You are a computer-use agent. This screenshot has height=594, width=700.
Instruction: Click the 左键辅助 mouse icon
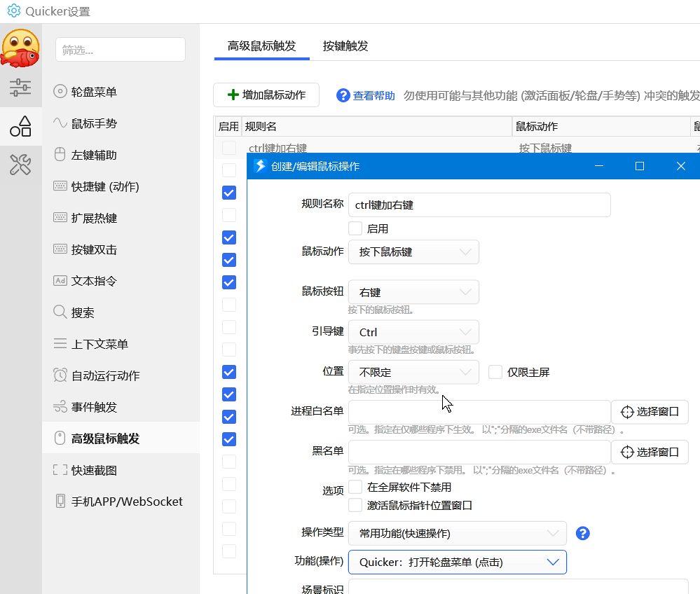click(60, 154)
